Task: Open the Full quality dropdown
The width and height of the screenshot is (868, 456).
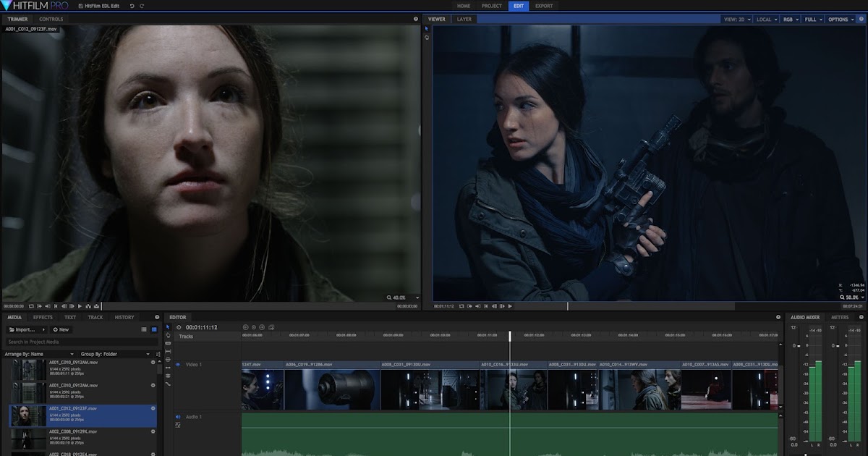Action: (812, 20)
